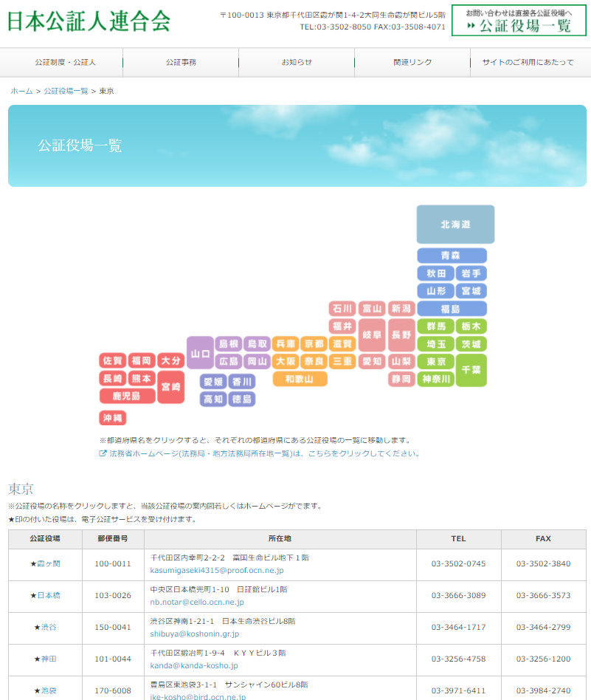Image resolution: width=591 pixels, height=700 pixels.
Task: Open the 霞ヶ関 notary office link
Action: pyautogui.click(x=48, y=564)
